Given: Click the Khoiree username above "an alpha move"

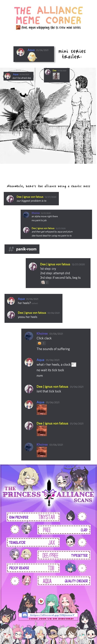Looking at the screenshot, I should point(35,213).
